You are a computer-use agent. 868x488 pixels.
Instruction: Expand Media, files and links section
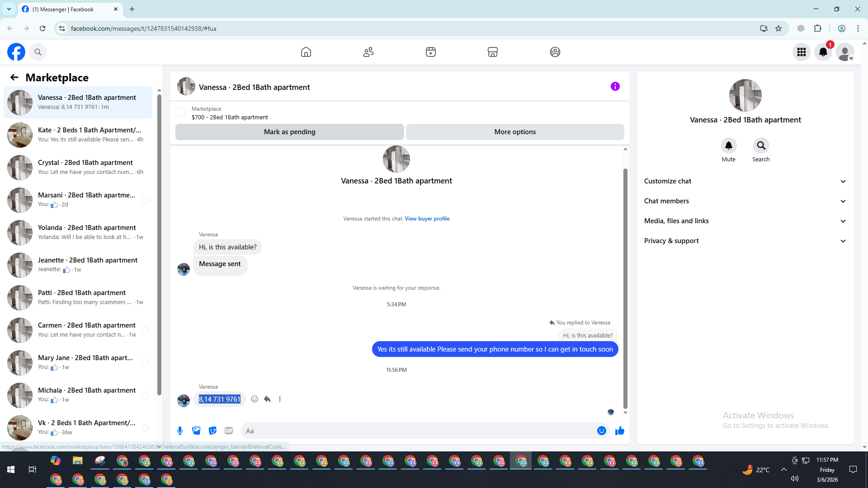[745, 221]
